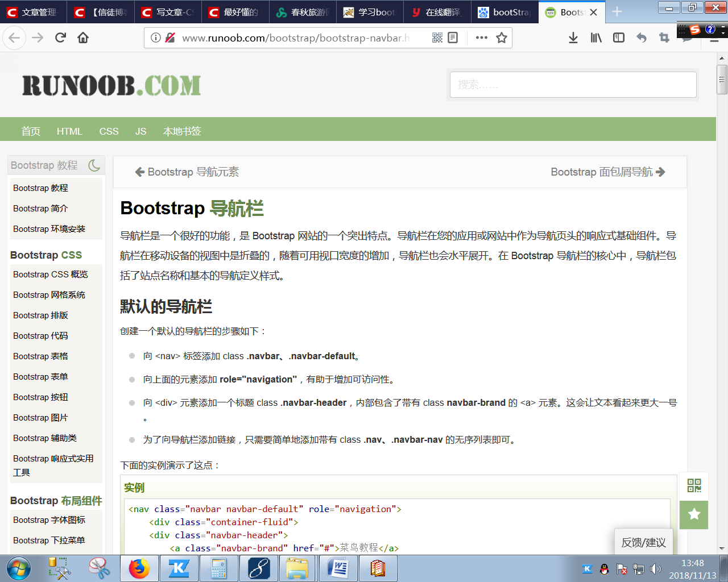Viewport: 728px width, 582px height.
Task: Open the QR code icon in address bar
Action: (437, 38)
